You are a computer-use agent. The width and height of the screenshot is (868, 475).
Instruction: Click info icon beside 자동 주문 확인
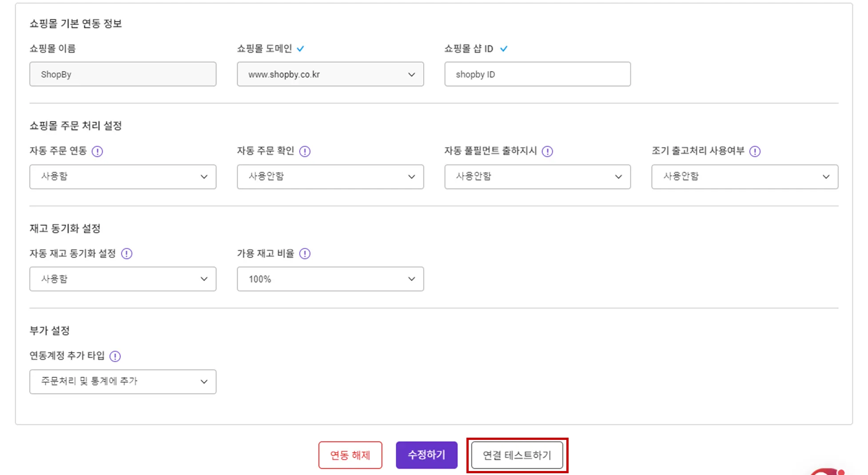[x=305, y=152]
